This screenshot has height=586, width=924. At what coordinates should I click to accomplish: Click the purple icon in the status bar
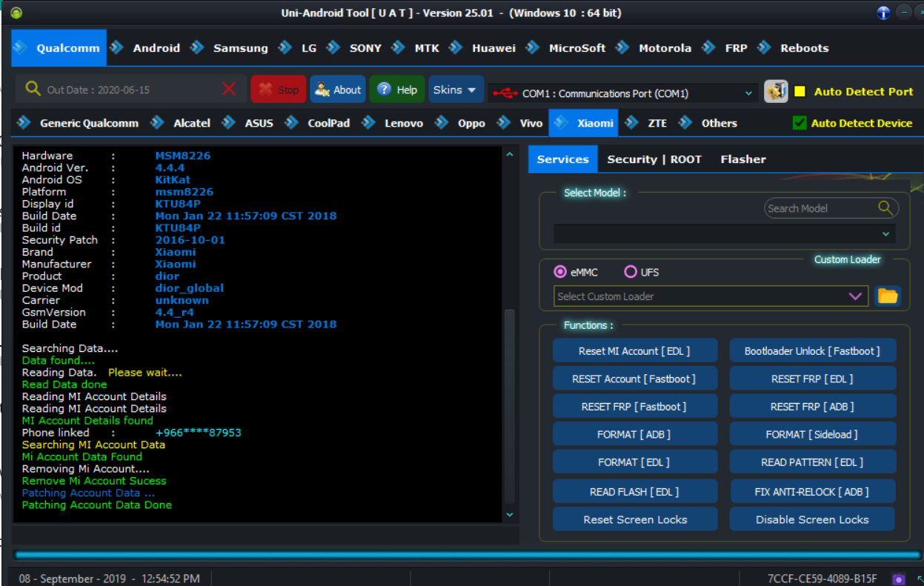899,579
